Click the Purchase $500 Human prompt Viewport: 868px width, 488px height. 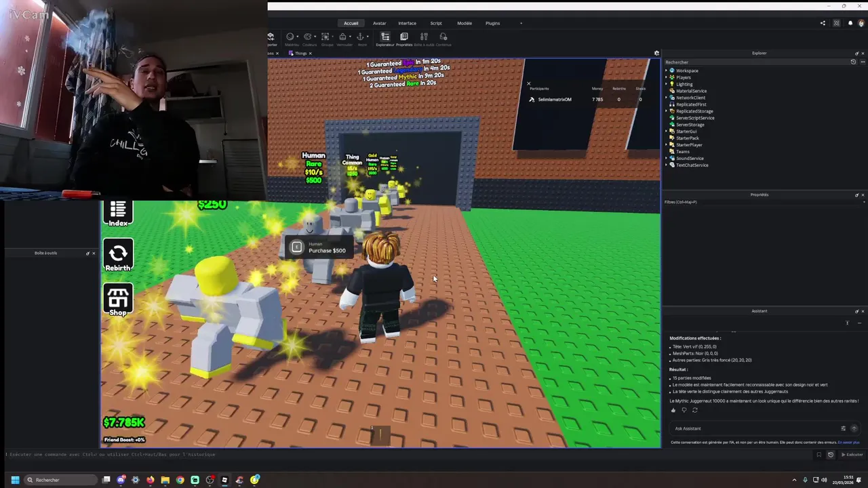click(319, 247)
